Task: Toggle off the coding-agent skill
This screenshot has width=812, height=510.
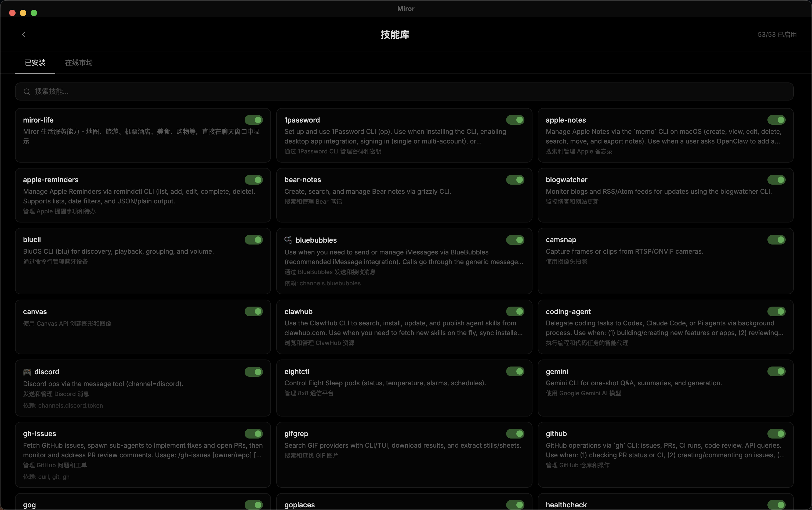Action: pyautogui.click(x=777, y=311)
